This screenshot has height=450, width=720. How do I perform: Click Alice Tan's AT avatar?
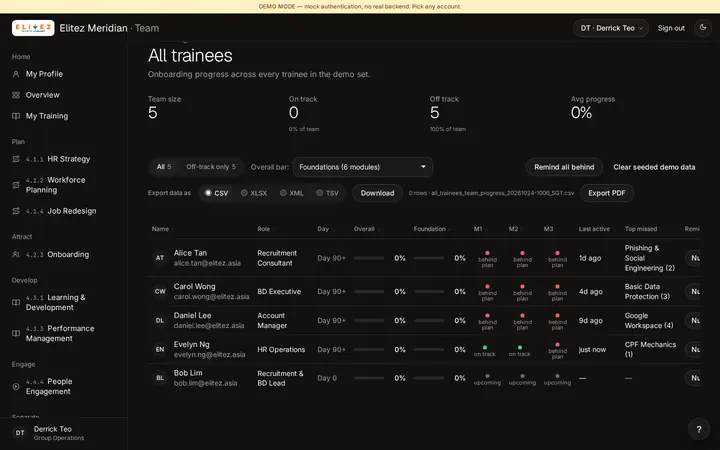(160, 258)
